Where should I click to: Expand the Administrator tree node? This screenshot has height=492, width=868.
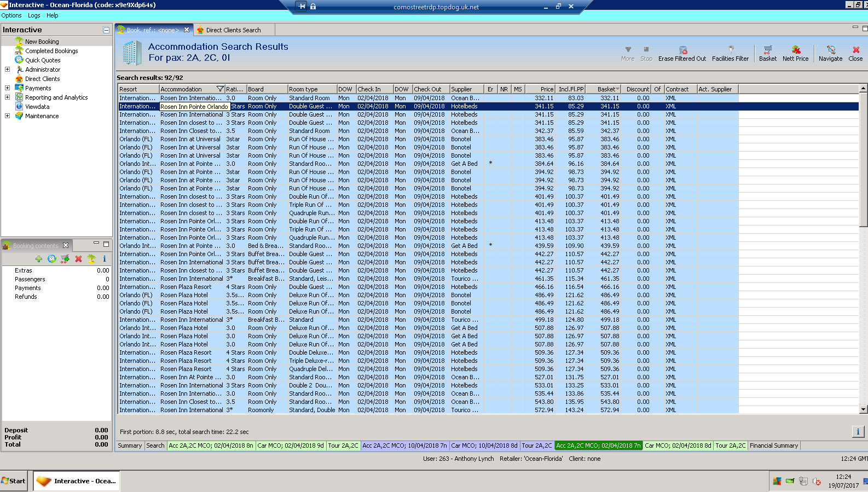pyautogui.click(x=7, y=70)
